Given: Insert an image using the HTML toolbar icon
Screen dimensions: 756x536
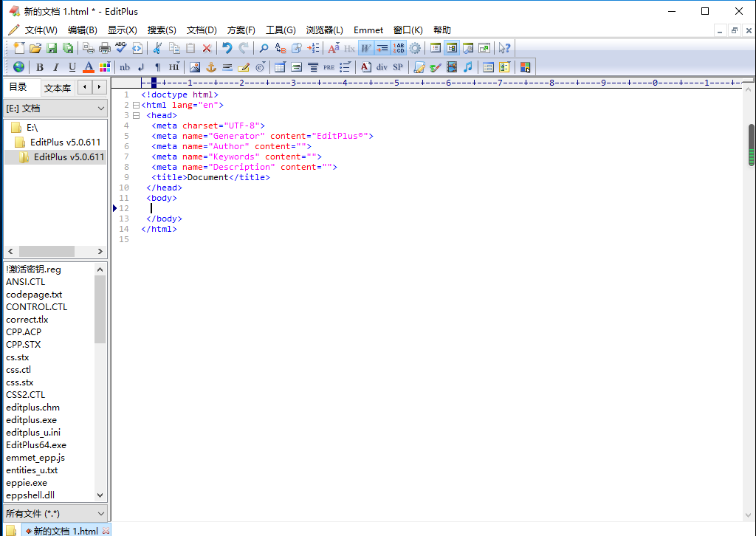Looking at the screenshot, I should pos(195,67).
